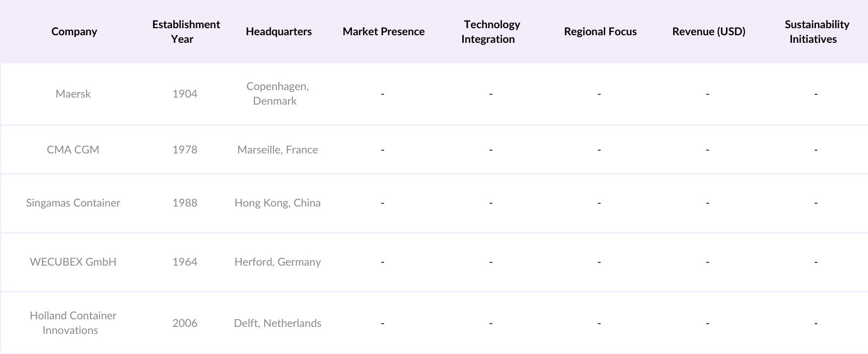Select the Marseille, France cell
The image size is (868, 354).
(277, 150)
